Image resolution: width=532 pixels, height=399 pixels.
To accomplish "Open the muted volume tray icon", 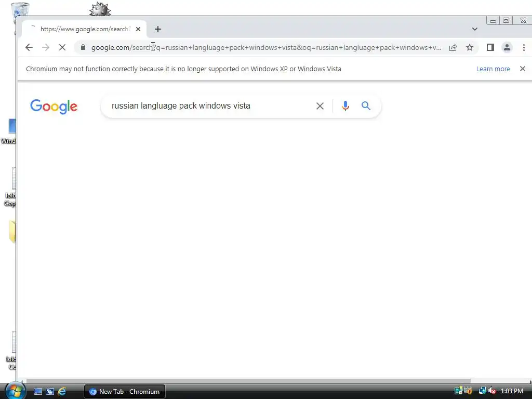I will pyautogui.click(x=492, y=391).
